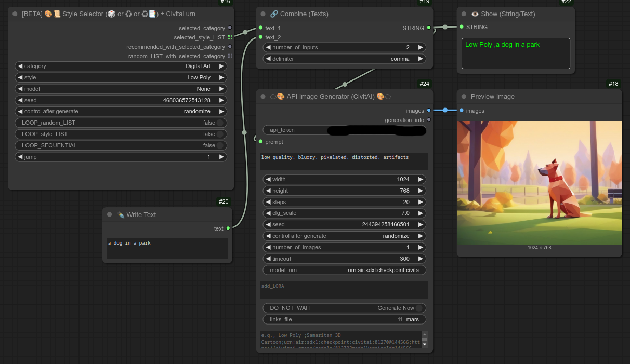Click the Write Text node collapse dot
The image size is (630, 364).
point(109,215)
